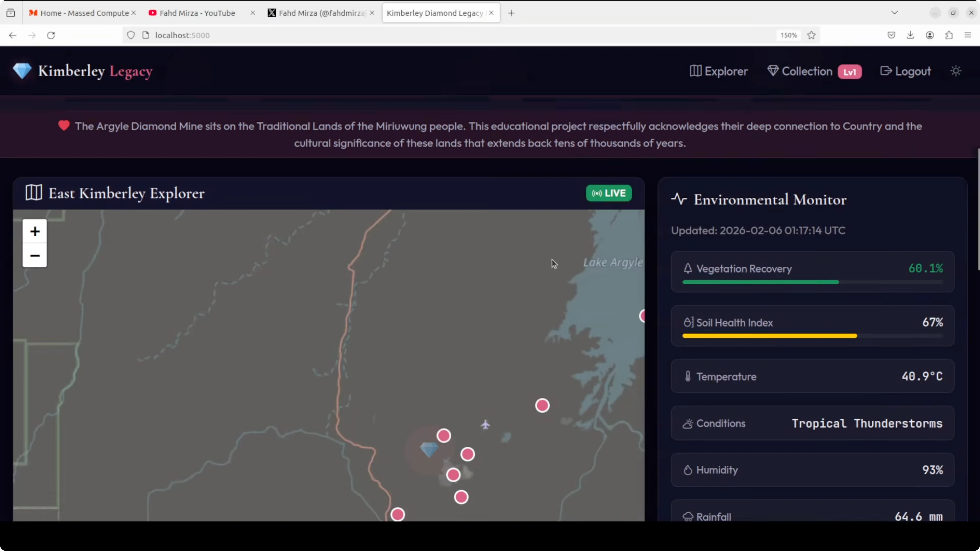This screenshot has width=980, height=551.
Task: Reload the page with refresh icon
Action: 51,35
